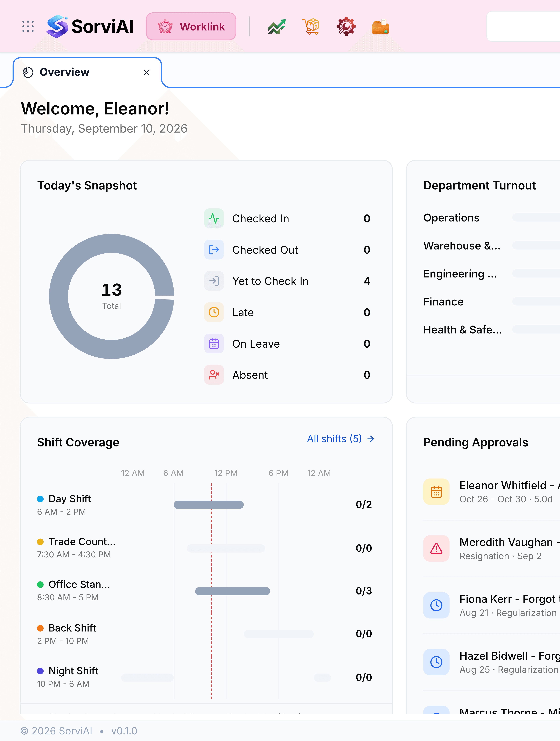Image resolution: width=560 pixels, height=741 pixels.
Task: Click the Late clock icon
Action: [214, 312]
